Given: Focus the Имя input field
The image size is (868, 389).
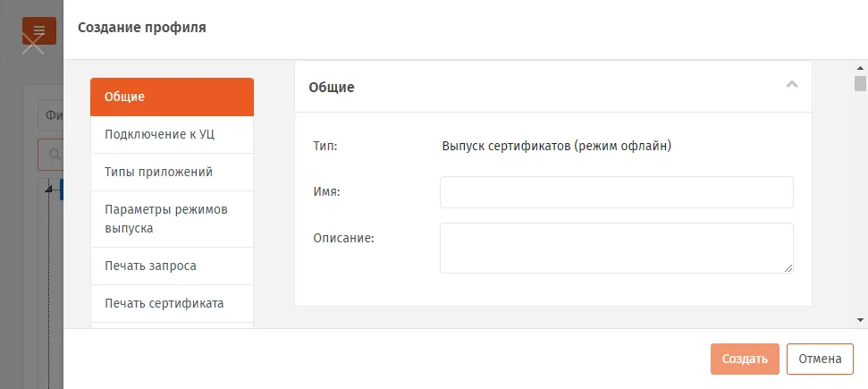Looking at the screenshot, I should point(617,192).
